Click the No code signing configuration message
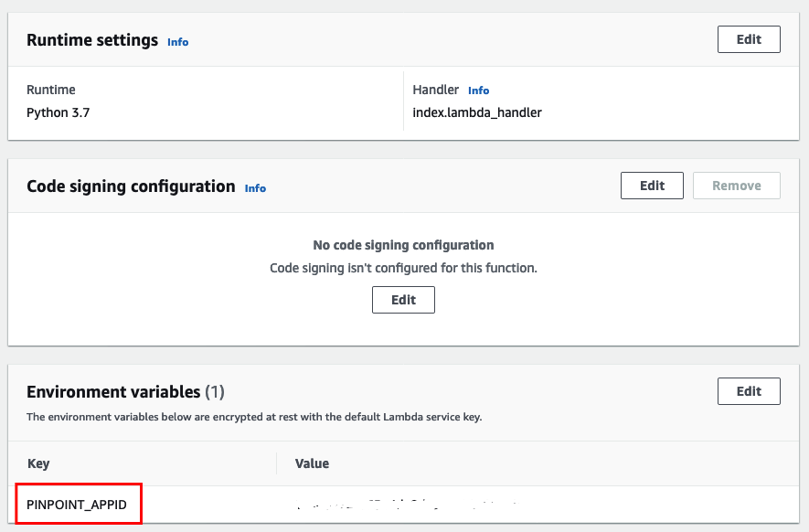 pyautogui.click(x=403, y=245)
